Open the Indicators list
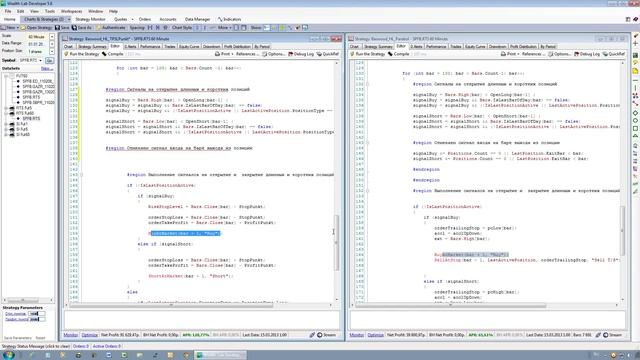 [x=229, y=19]
